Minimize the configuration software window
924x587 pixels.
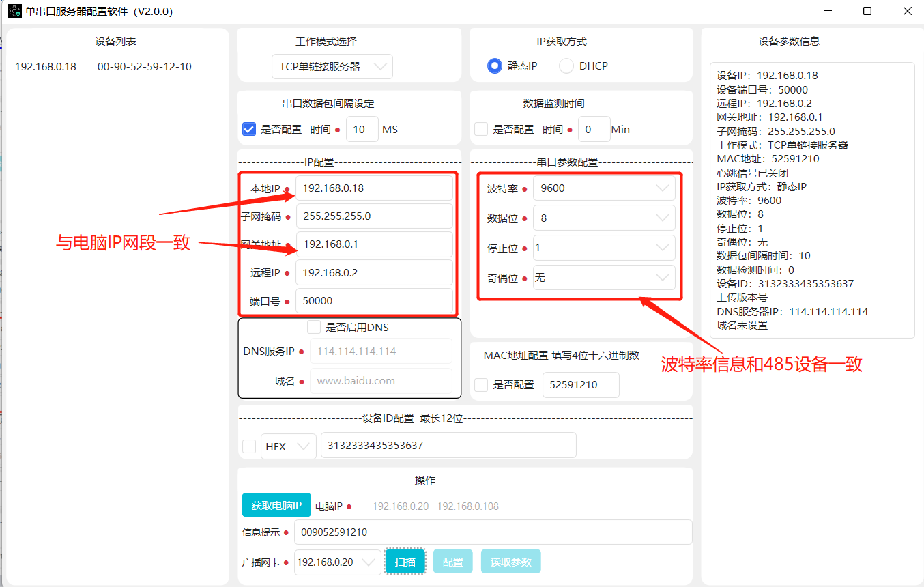[x=828, y=11]
